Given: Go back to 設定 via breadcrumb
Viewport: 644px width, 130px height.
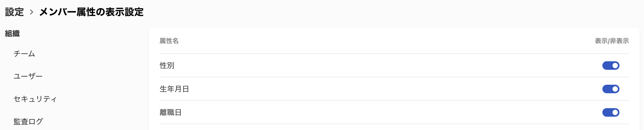Looking at the screenshot, I should [x=14, y=12].
